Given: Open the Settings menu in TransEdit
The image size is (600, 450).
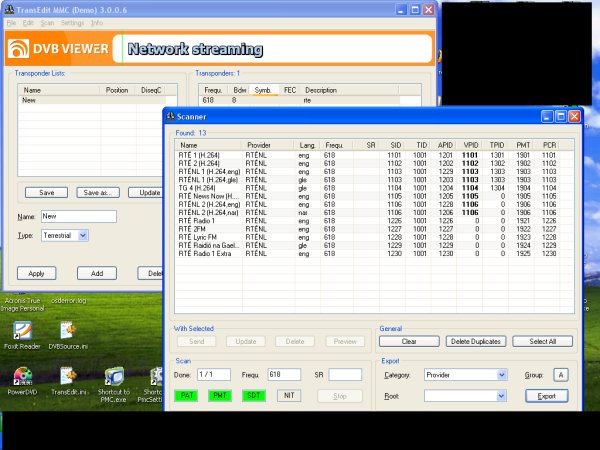Looking at the screenshot, I should click(72, 23).
